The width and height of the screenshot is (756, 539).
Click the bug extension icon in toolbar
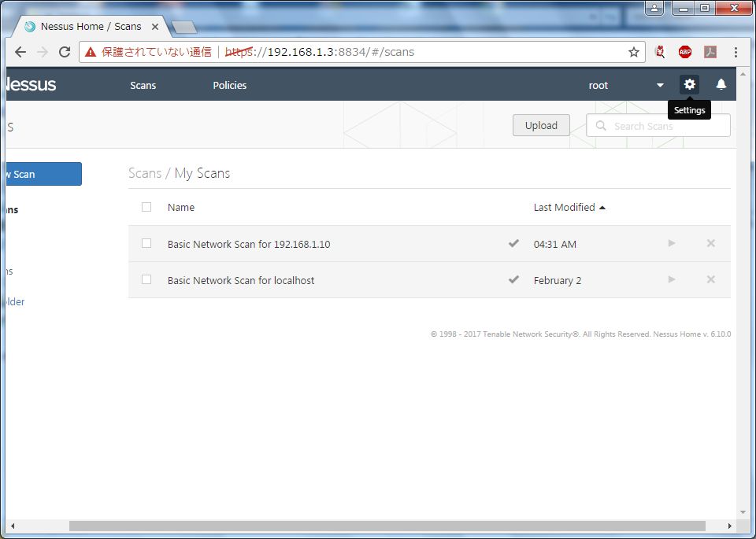click(x=660, y=52)
